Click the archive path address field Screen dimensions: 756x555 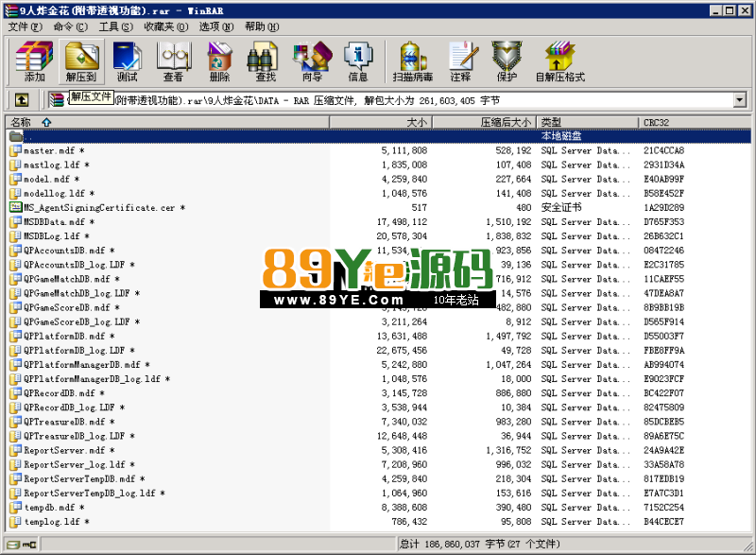click(x=398, y=100)
